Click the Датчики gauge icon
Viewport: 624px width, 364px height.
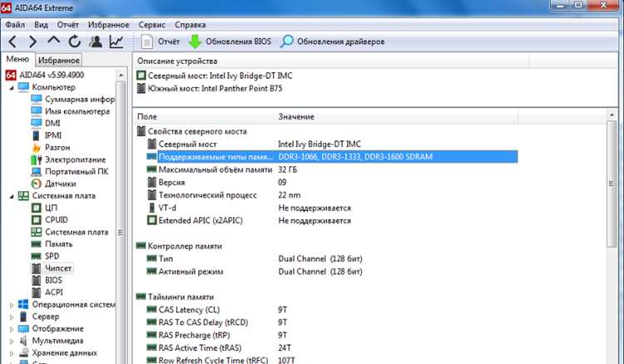37,184
